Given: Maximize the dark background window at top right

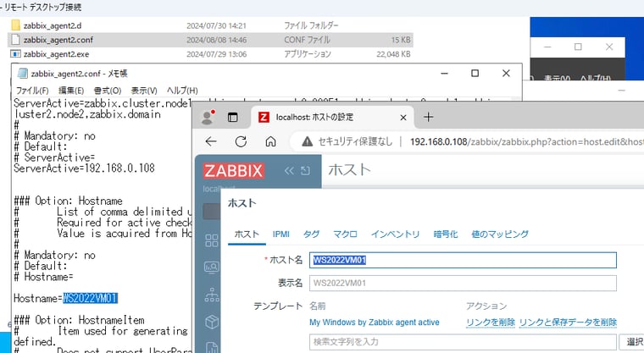Looking at the screenshot, I should click(x=578, y=47).
